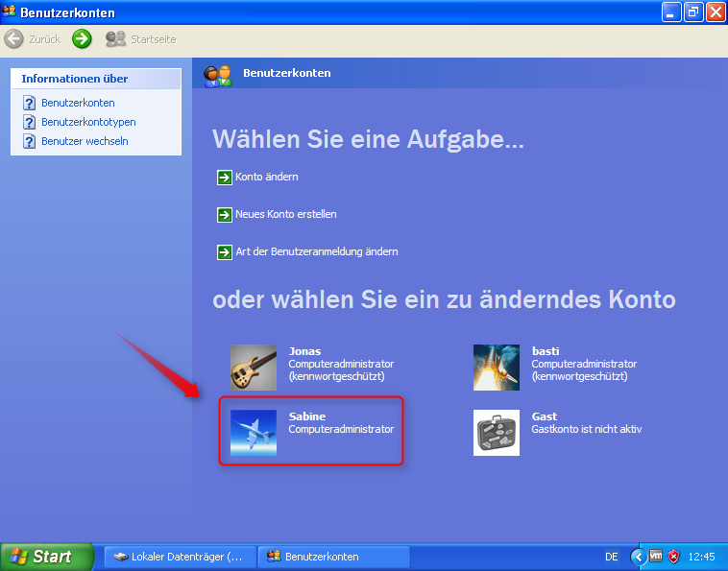Choose Neues Konto erstellen

pyautogui.click(x=286, y=214)
